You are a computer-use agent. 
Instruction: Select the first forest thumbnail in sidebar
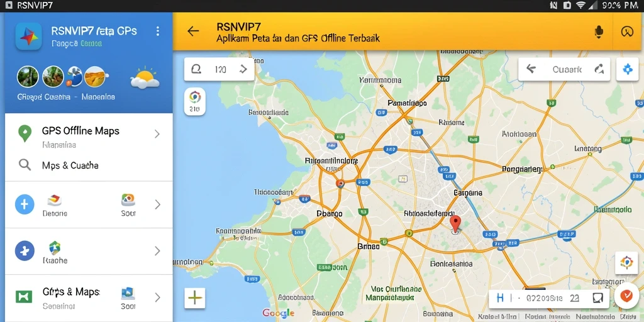tap(28, 77)
